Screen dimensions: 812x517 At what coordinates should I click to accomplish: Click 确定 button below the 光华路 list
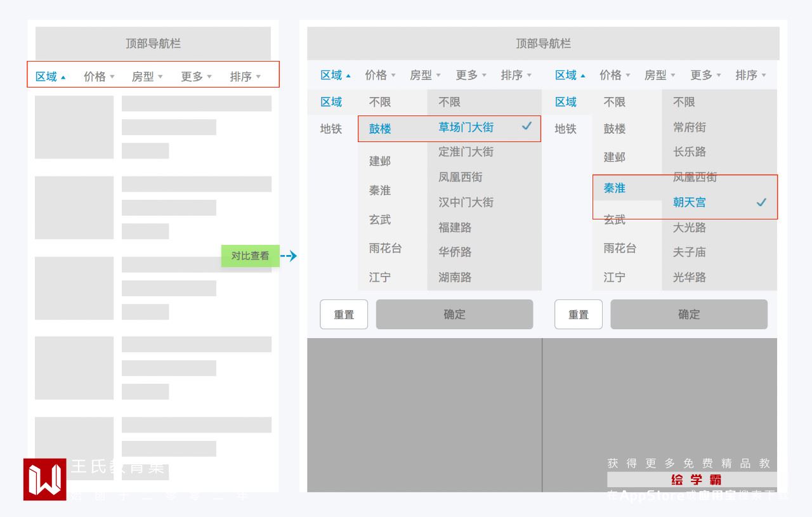(689, 314)
